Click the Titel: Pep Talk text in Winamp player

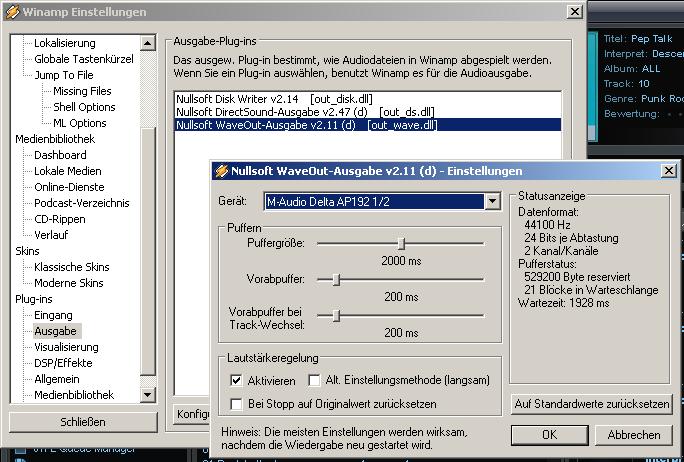click(638, 39)
